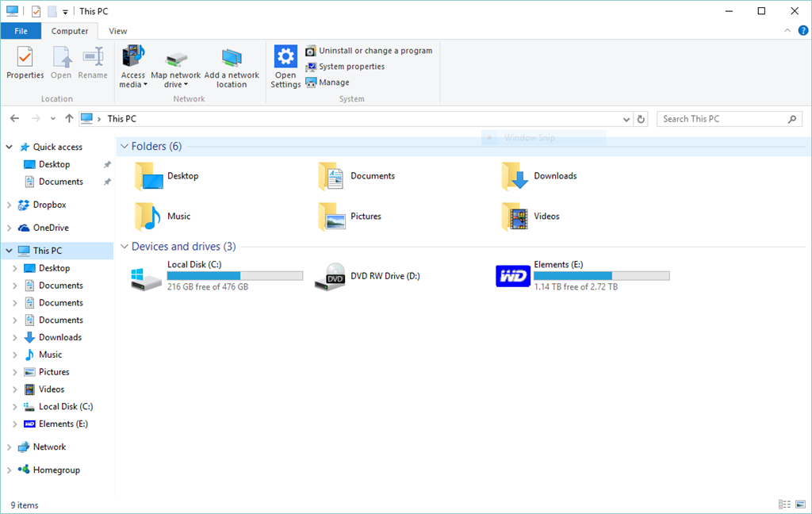Click the search magnifier icon
812x514 pixels.
coord(792,119)
